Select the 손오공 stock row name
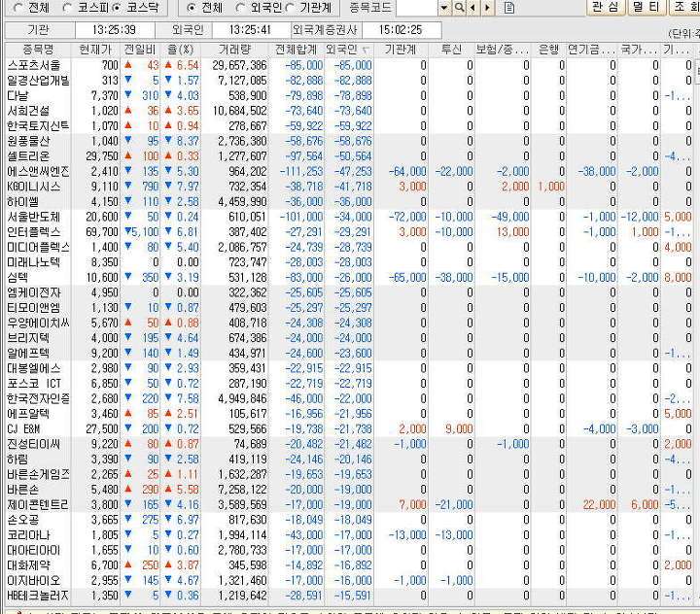This screenshot has height=614, width=700. pyautogui.click(x=22, y=521)
